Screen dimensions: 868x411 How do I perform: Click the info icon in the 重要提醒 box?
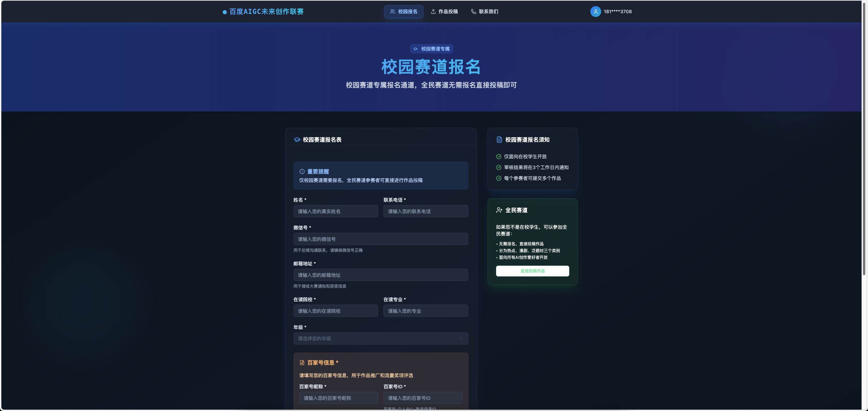[301, 171]
